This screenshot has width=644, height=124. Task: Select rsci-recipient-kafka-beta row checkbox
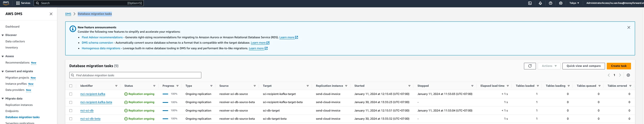[x=71, y=102]
